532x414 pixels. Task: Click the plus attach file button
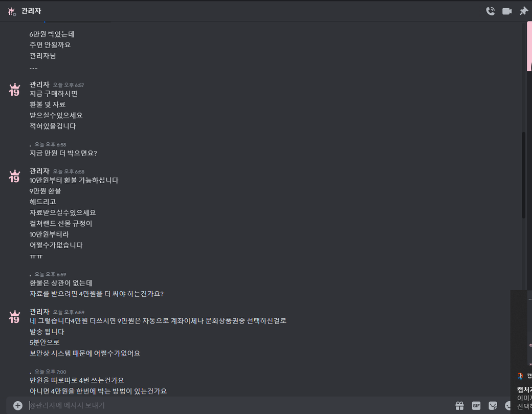click(x=17, y=405)
